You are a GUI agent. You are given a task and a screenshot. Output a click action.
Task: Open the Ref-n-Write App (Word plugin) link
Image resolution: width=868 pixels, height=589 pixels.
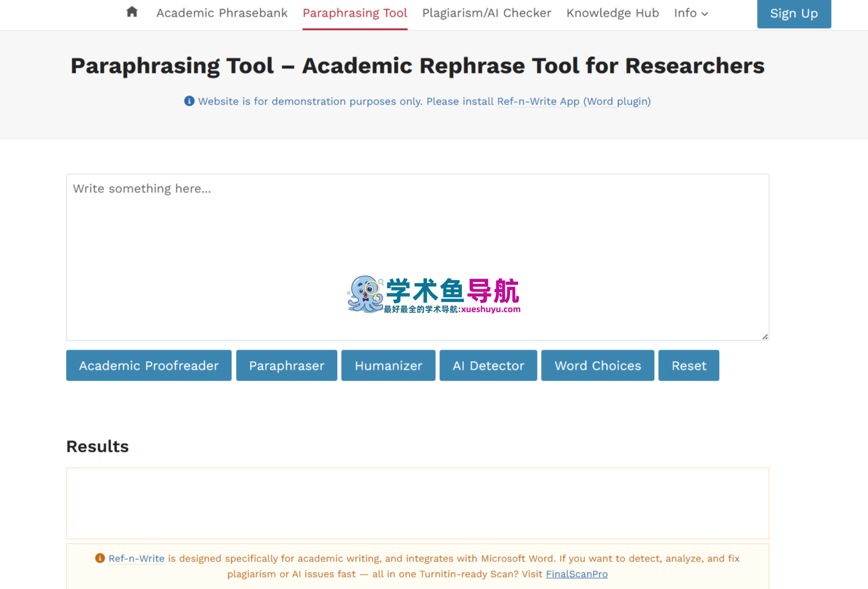click(x=573, y=102)
